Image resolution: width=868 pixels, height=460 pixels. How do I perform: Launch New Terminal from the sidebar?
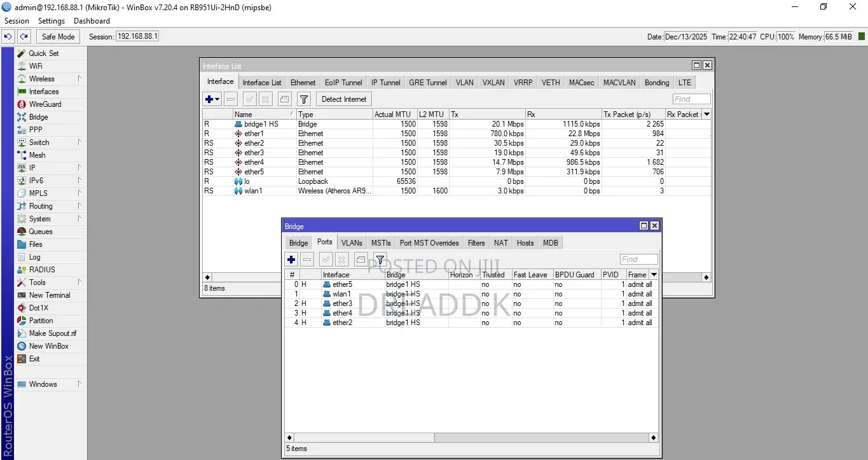(x=50, y=295)
